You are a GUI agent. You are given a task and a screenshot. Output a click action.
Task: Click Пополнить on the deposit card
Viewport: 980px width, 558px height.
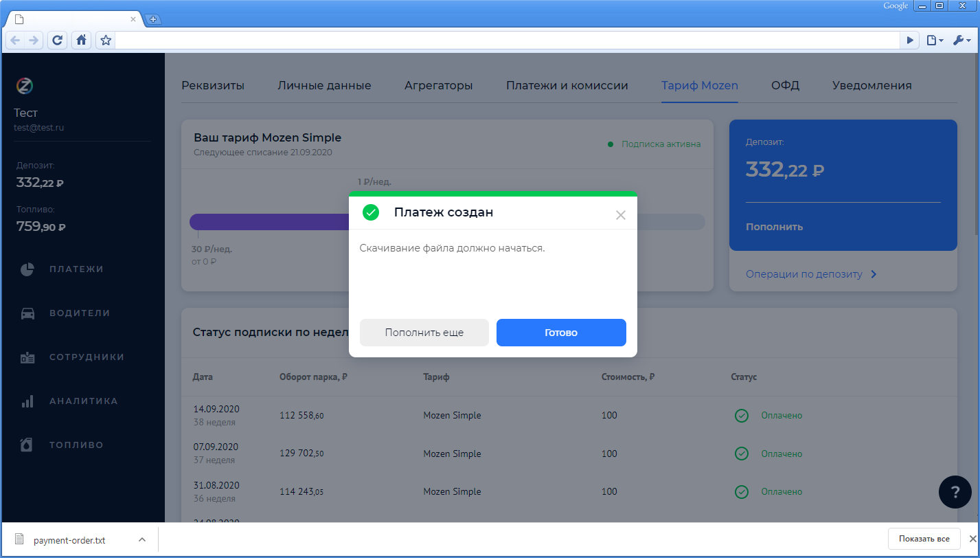pos(774,227)
